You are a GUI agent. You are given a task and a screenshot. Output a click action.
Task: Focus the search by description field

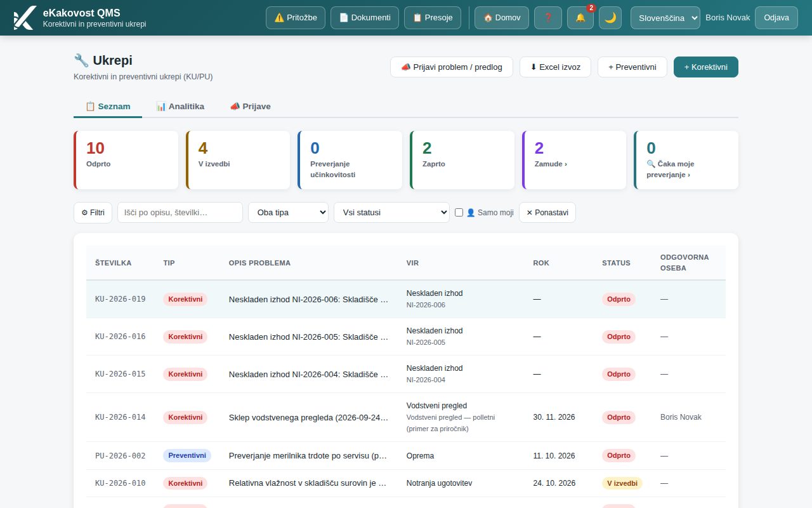tap(180, 213)
